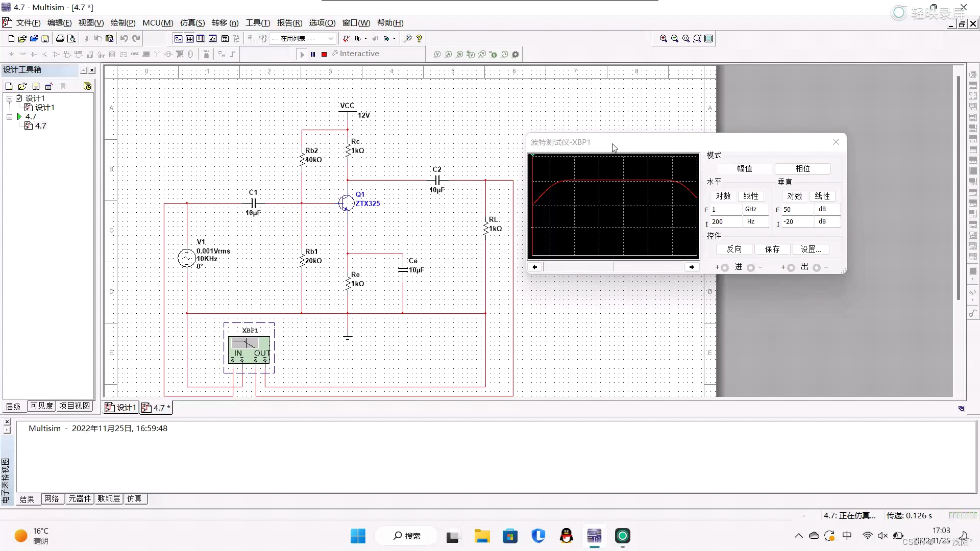This screenshot has width=980, height=551.
Task: Open the 仿真(S) menu
Action: pyautogui.click(x=192, y=22)
